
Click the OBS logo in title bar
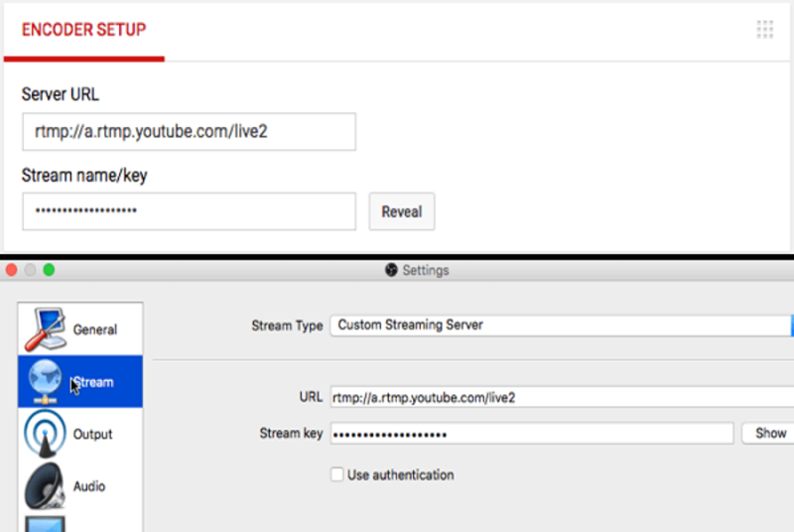pos(391,270)
